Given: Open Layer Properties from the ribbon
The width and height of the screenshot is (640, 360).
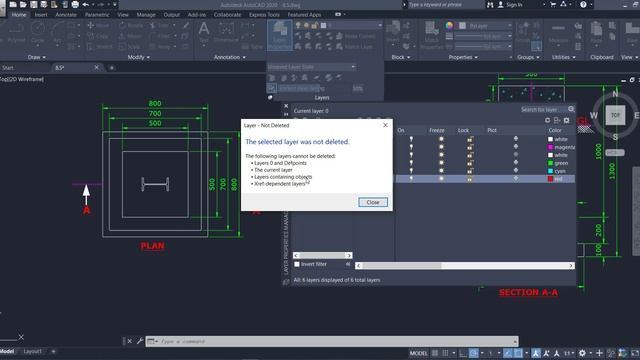Looking at the screenshot, I should click(x=280, y=35).
